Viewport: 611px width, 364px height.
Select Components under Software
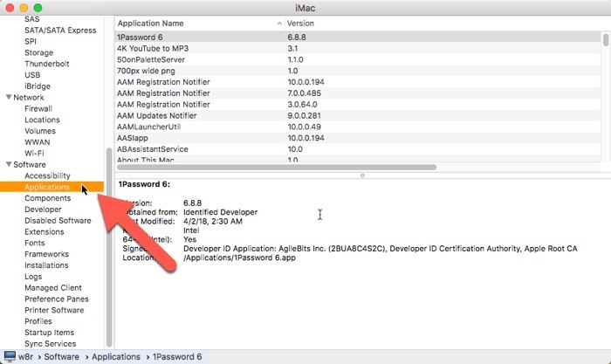coord(47,198)
